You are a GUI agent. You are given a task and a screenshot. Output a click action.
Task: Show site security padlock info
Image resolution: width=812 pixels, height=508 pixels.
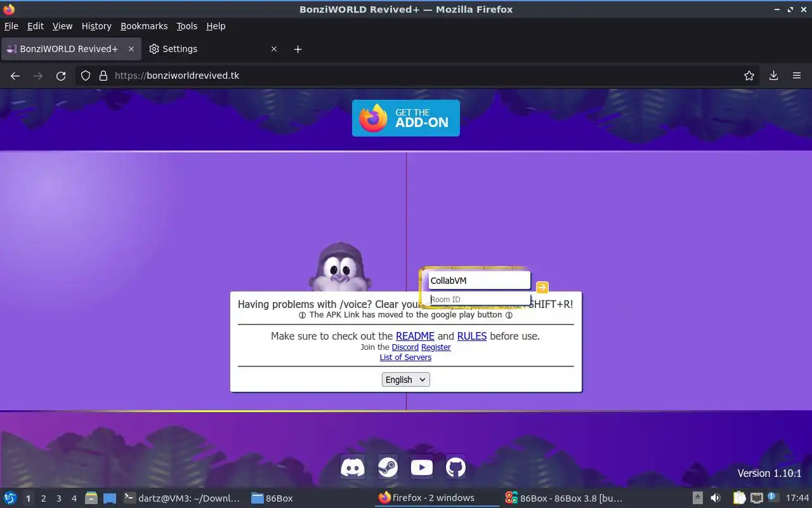click(x=103, y=76)
